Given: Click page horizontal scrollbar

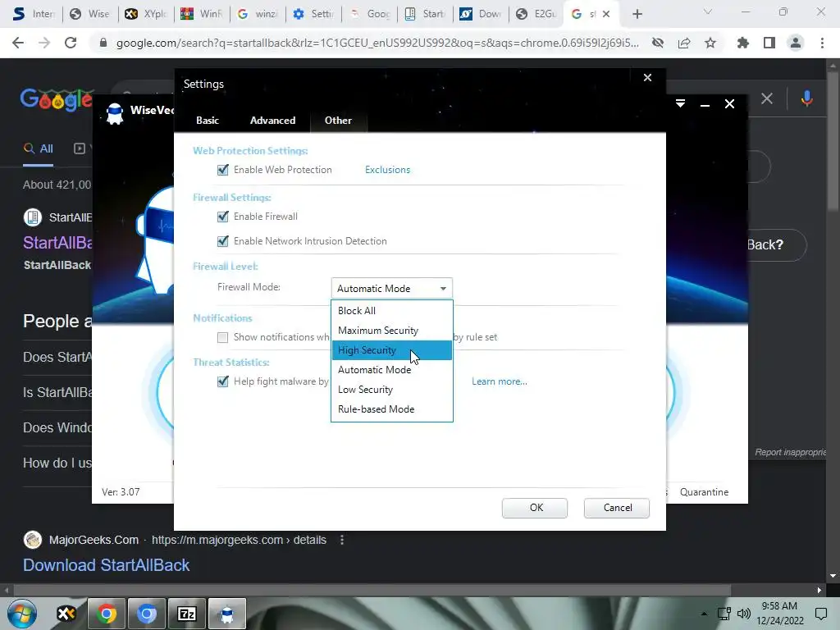Looking at the screenshot, I should [x=372, y=590].
